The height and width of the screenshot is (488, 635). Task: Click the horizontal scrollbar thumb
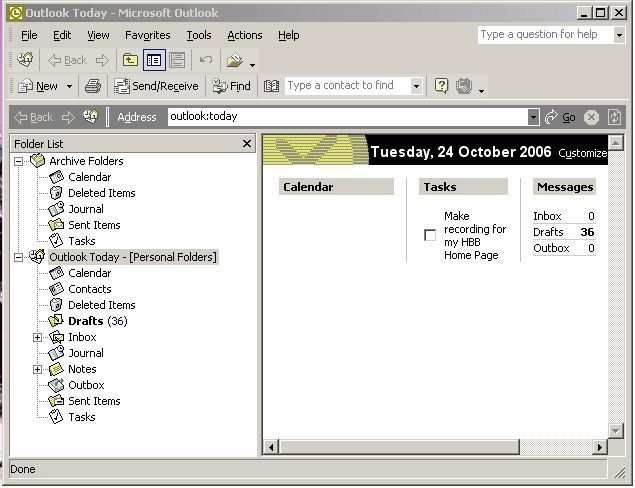pos(398,447)
